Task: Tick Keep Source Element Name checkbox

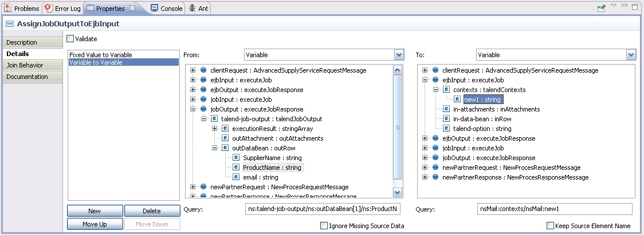Action: click(551, 226)
